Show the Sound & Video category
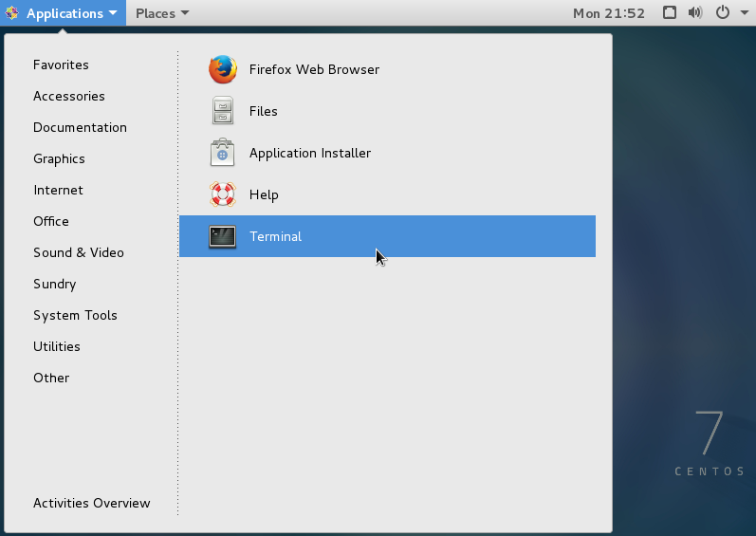The height and width of the screenshot is (536, 756). click(x=79, y=252)
